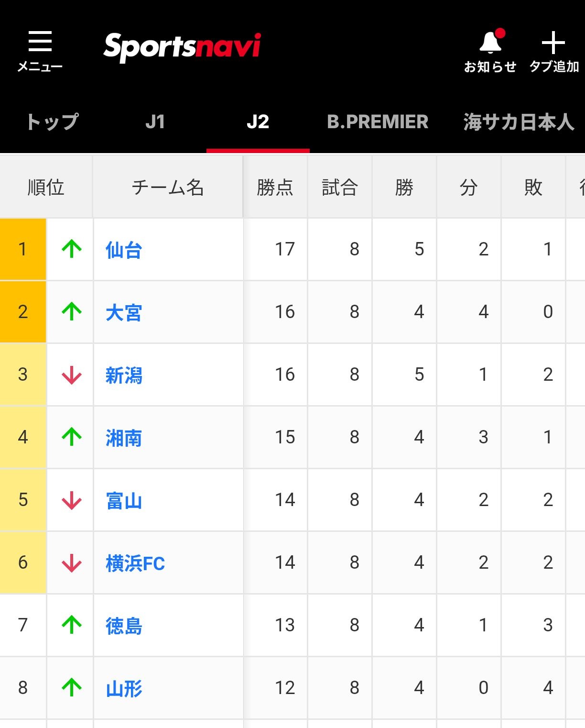Open the 海サカ日本人 tab
Viewport: 585px width, 728px height.
(x=519, y=121)
